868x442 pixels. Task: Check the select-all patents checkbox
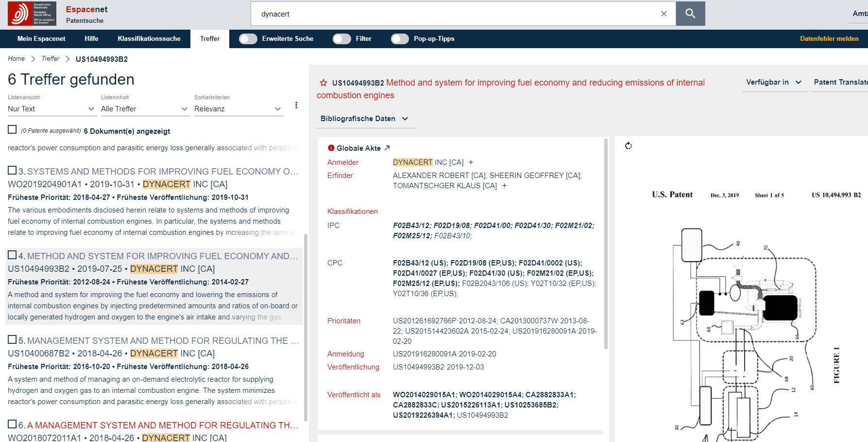(12, 129)
